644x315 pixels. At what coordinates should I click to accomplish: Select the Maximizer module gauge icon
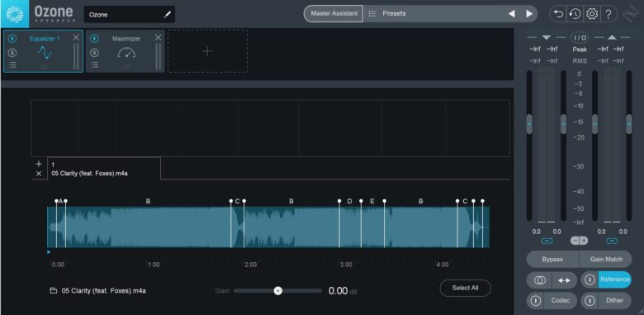click(x=126, y=53)
